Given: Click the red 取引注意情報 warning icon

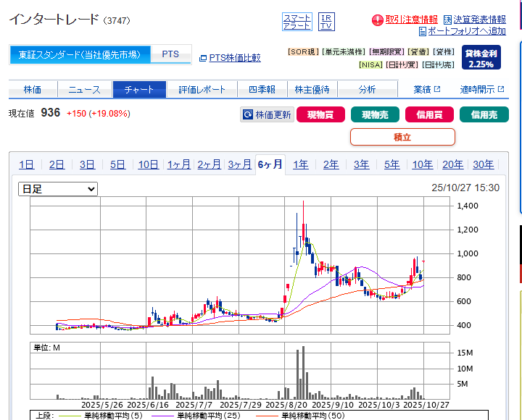Looking at the screenshot, I should click(377, 20).
